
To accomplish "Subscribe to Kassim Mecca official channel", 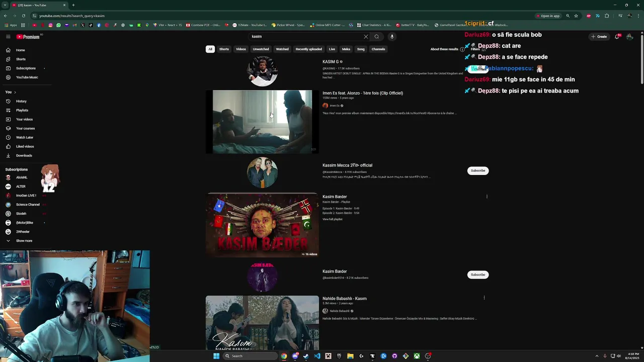I will point(478,170).
